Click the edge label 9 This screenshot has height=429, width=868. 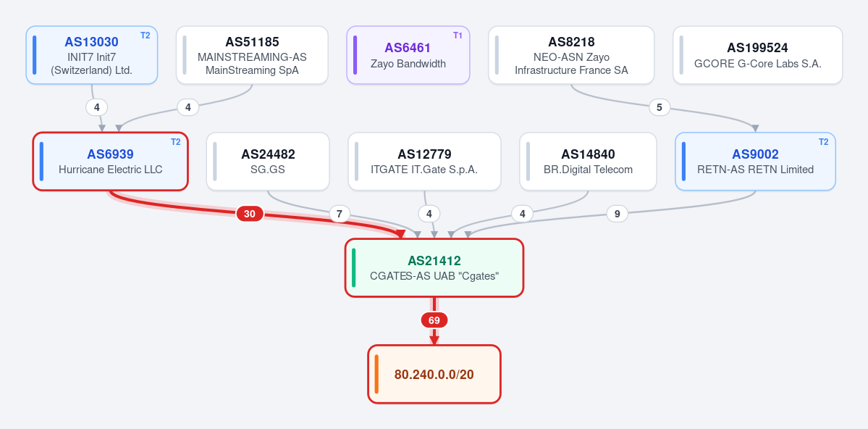pyautogui.click(x=618, y=214)
